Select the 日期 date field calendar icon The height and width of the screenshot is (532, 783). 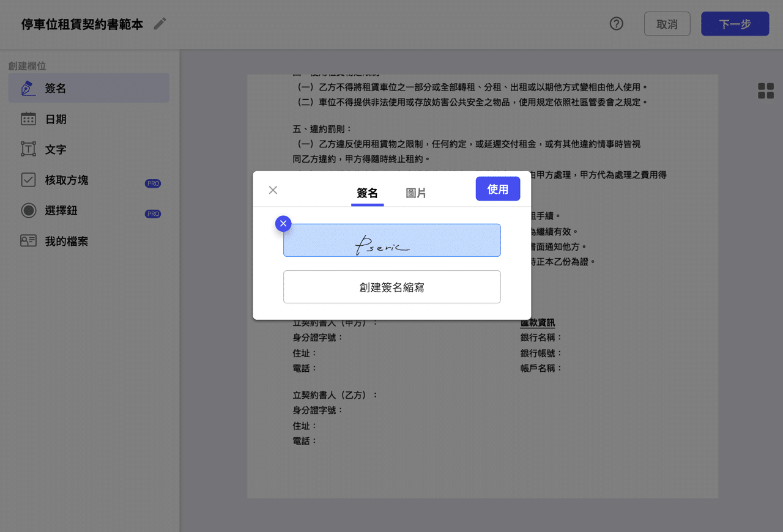28,119
